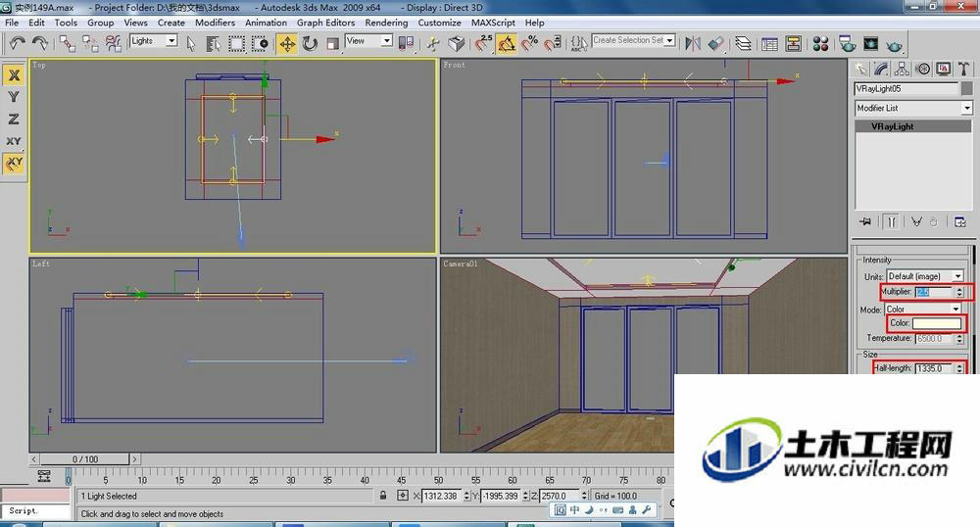Switch to Utilities hammer tab
The height and width of the screenshot is (527, 980).
click(x=963, y=69)
